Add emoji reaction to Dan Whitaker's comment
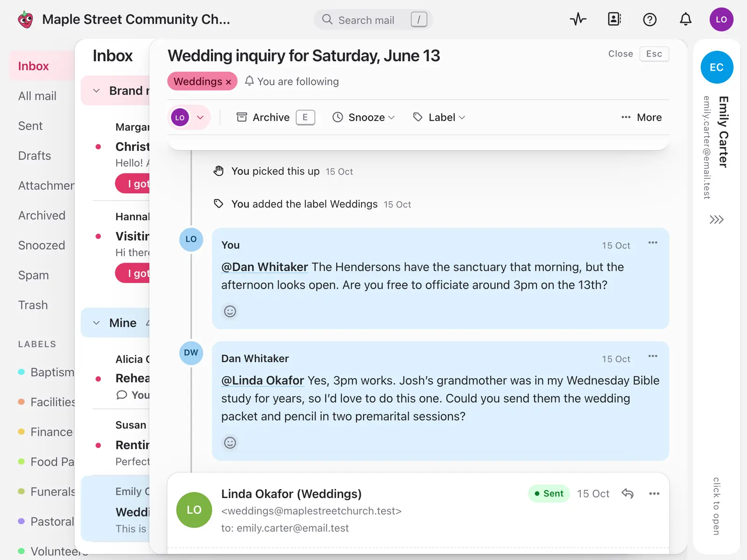The width and height of the screenshot is (747, 560). 230,443
